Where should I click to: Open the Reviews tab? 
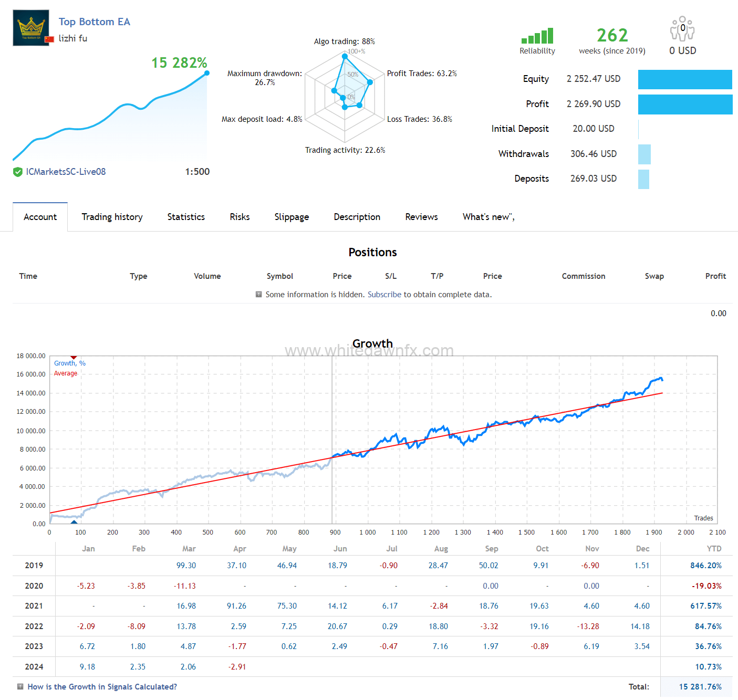click(421, 217)
